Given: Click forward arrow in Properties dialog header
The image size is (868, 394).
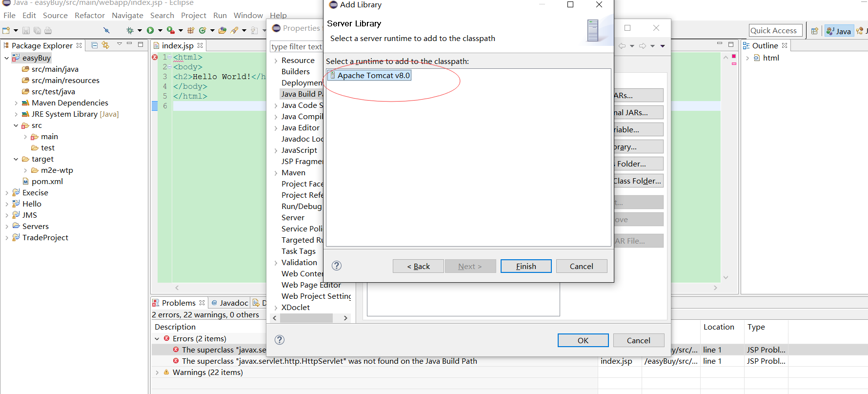Looking at the screenshot, I should tap(643, 46).
